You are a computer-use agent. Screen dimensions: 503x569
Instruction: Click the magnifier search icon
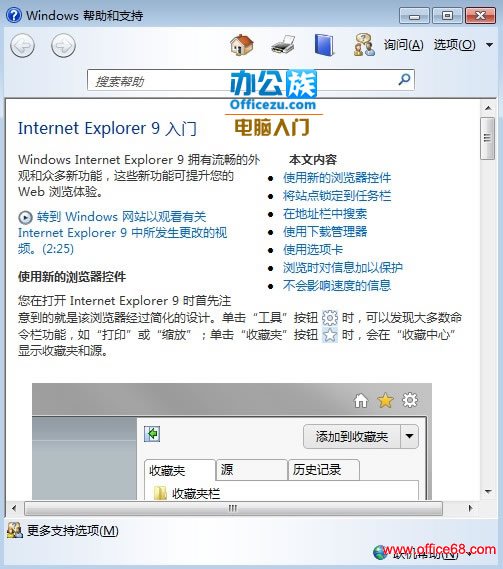click(x=404, y=79)
